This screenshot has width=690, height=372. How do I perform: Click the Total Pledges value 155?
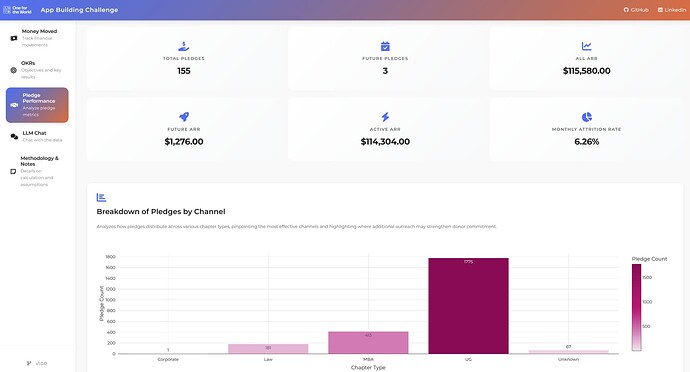(184, 71)
